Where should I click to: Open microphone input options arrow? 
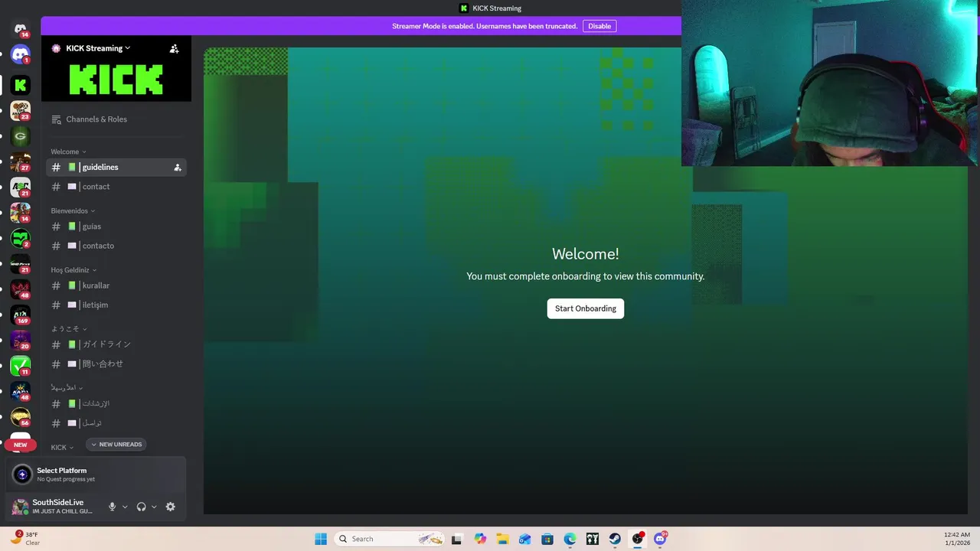click(125, 507)
